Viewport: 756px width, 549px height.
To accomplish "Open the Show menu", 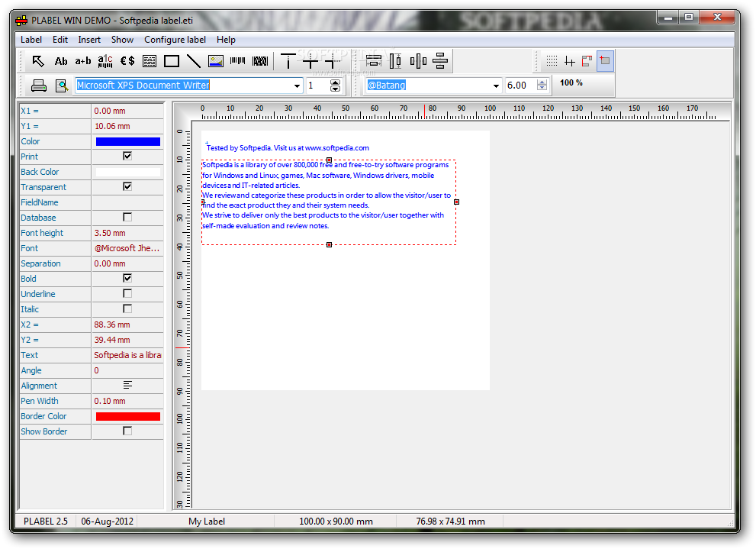I will [122, 40].
